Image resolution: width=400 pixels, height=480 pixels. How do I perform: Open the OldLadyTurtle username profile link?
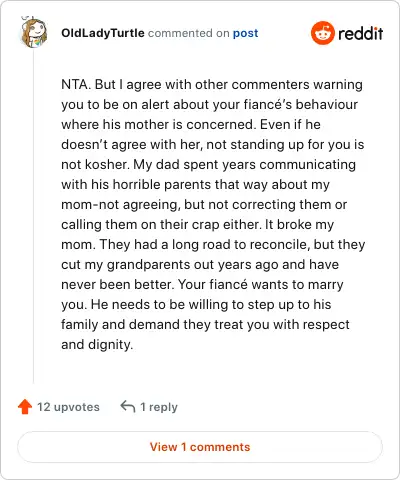pos(103,33)
